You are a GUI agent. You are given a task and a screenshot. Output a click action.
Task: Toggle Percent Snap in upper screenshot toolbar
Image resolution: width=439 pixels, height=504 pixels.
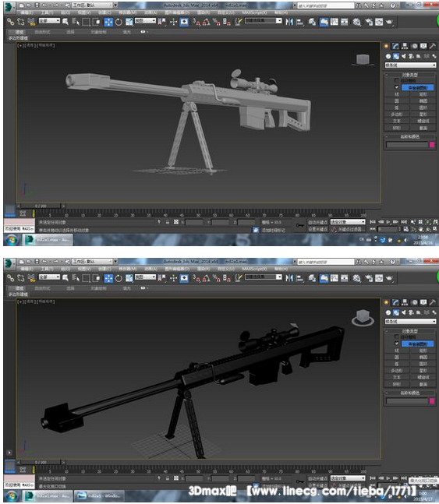click(x=217, y=22)
